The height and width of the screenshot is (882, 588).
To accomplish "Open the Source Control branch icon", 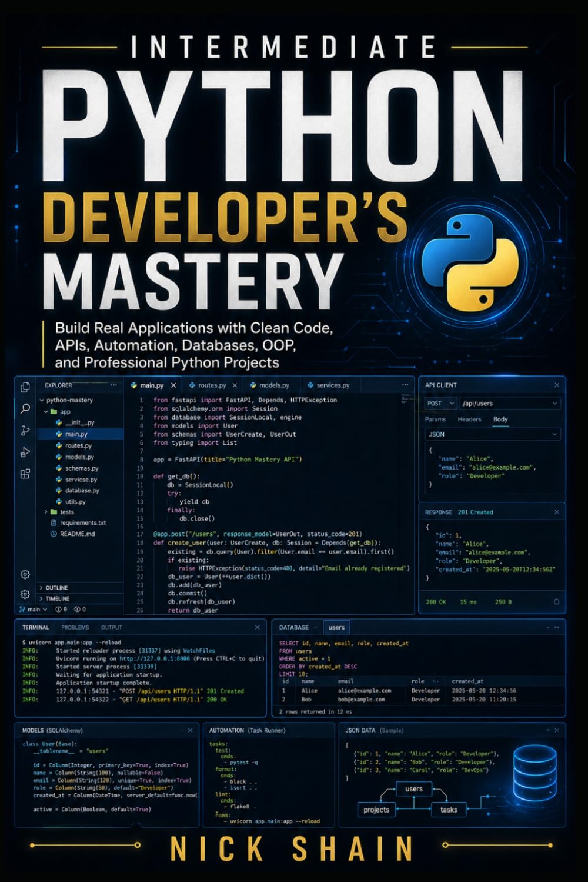I will [25, 431].
